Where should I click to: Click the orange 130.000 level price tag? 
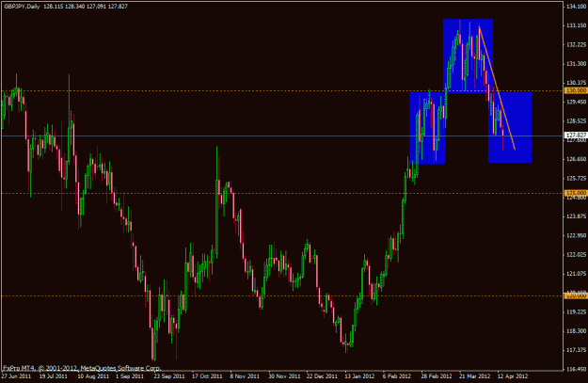(x=576, y=90)
